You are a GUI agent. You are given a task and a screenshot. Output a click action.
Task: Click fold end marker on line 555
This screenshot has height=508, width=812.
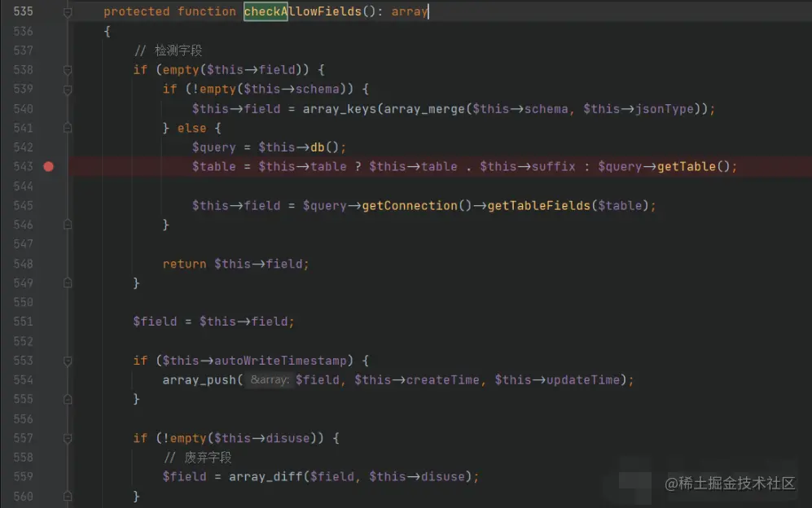[x=68, y=399]
